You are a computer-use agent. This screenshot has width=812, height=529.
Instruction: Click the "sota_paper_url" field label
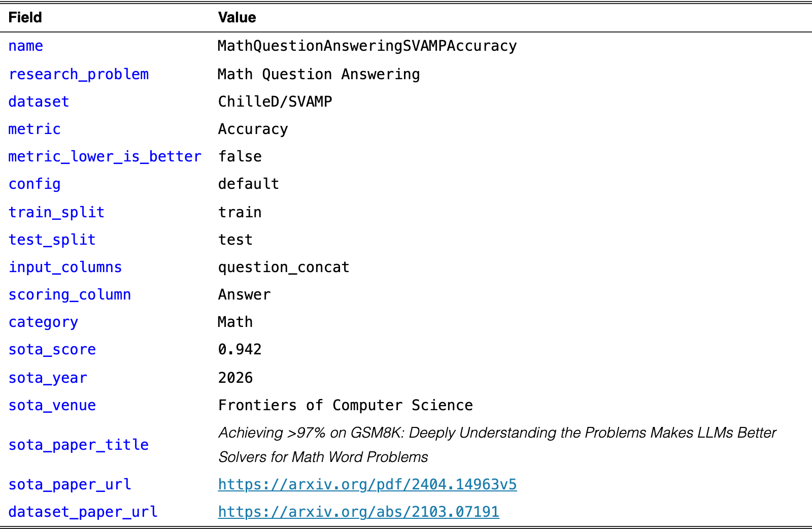click(70, 484)
